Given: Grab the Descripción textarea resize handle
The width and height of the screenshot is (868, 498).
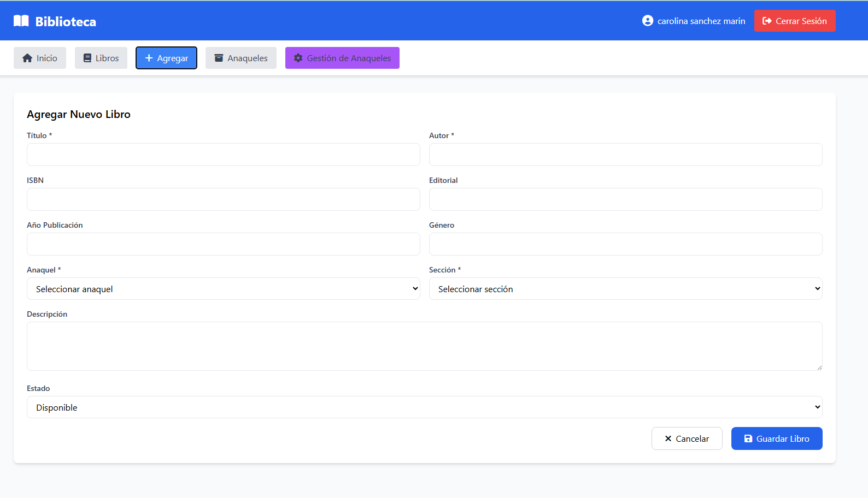Looking at the screenshot, I should pos(819,367).
